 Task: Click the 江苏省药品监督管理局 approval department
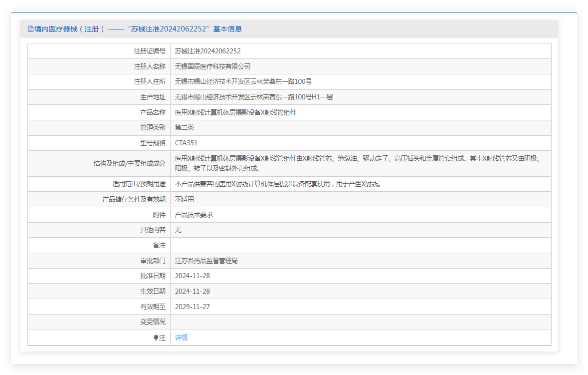click(206, 261)
